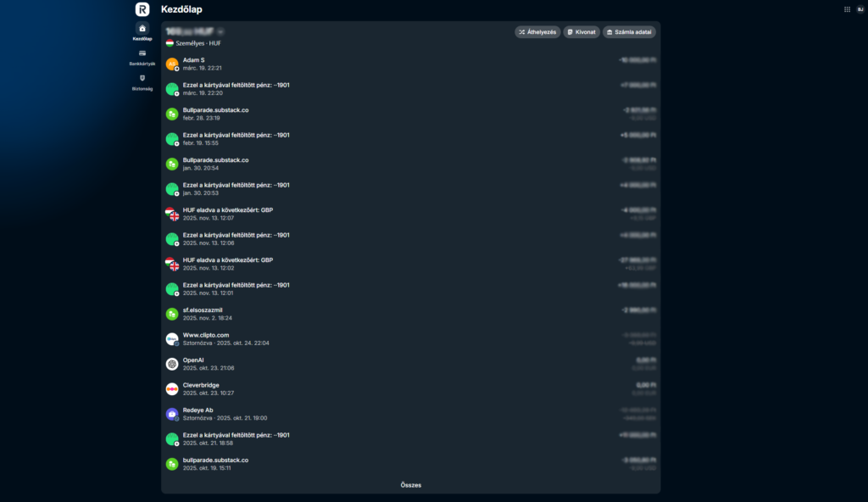This screenshot has height=502, width=868.
Task: Click the Cleverbridge logo icon
Action: (172, 389)
